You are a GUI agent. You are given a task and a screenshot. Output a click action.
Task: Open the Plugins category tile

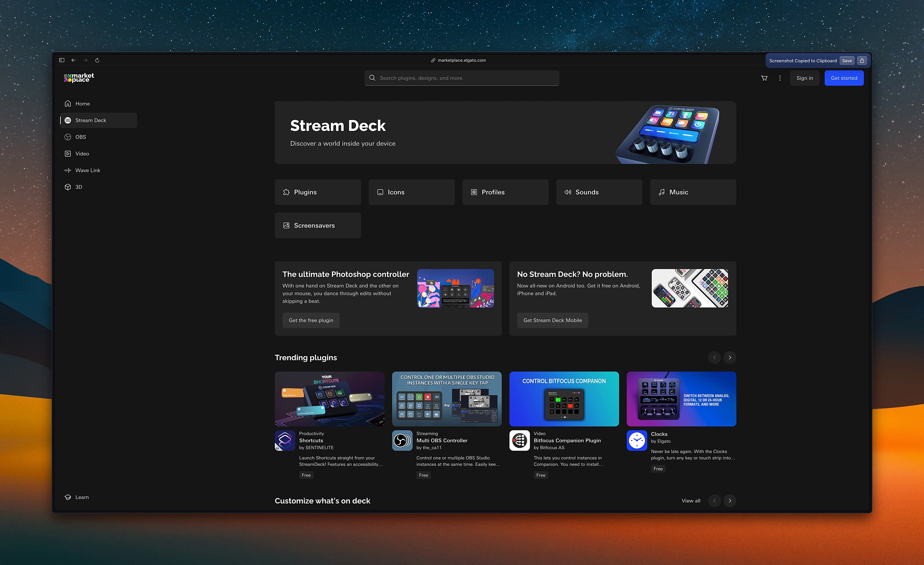pos(318,192)
